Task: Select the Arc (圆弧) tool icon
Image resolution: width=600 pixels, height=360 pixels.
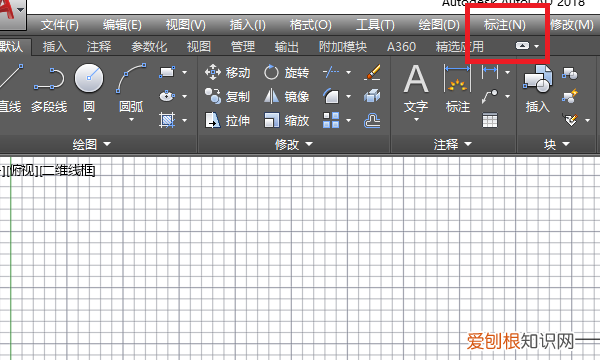Action: 131,78
